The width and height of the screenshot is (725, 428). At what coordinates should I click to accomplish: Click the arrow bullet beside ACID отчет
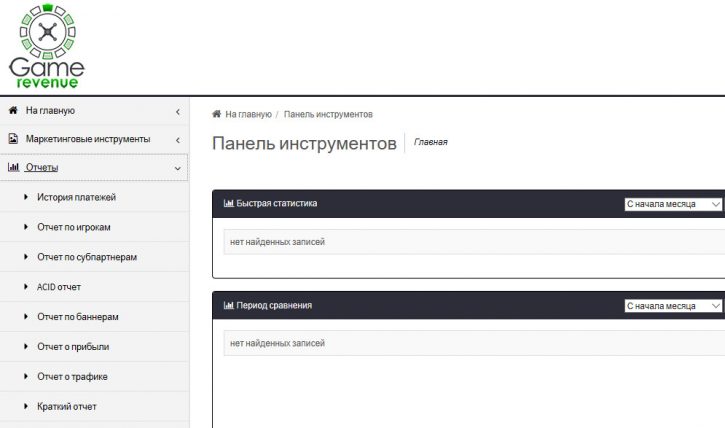coord(26,287)
